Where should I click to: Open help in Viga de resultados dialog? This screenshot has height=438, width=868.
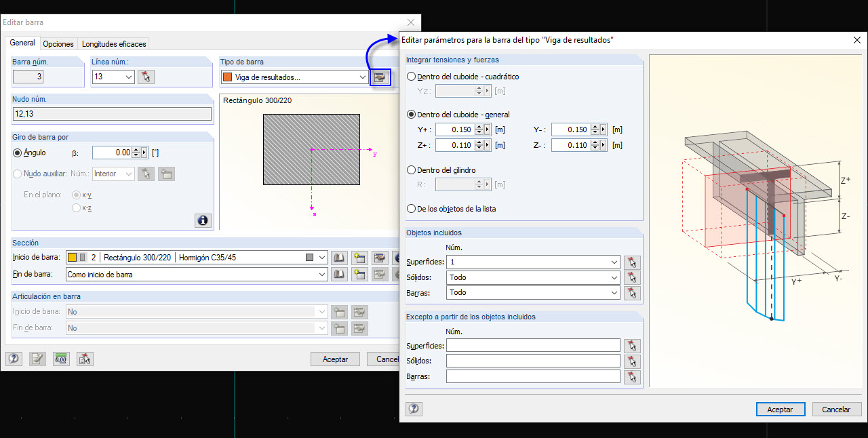click(414, 409)
